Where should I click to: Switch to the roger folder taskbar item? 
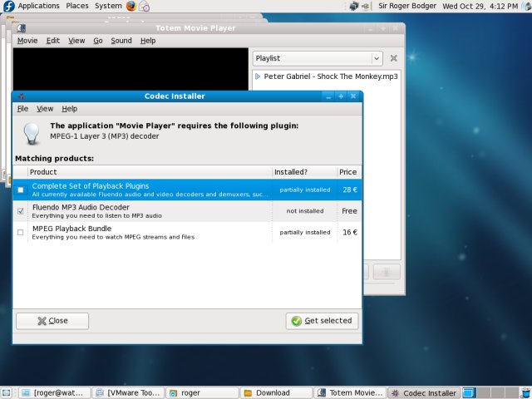(x=202, y=393)
